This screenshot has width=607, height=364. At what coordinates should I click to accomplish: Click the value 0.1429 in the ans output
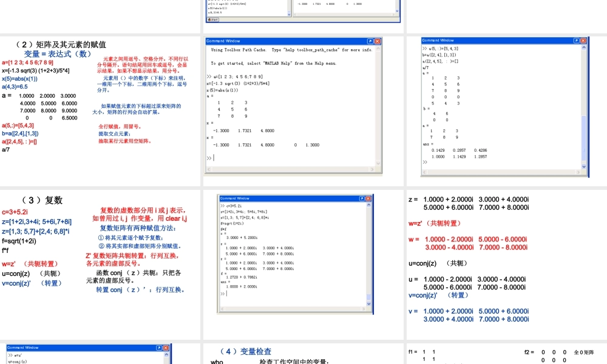pyautogui.click(x=438, y=150)
